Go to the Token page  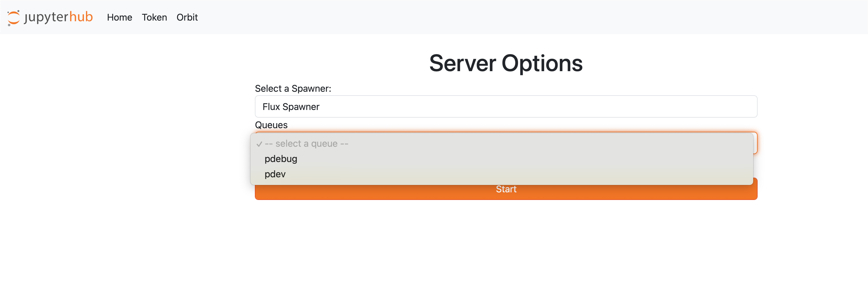click(154, 17)
